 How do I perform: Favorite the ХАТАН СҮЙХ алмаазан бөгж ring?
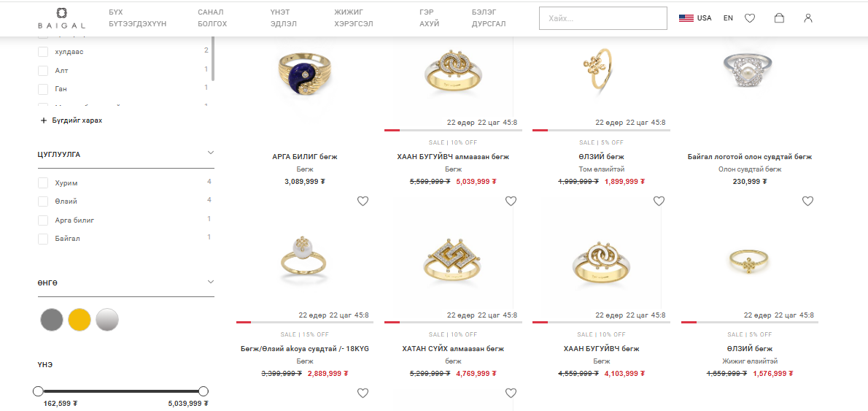(x=511, y=201)
